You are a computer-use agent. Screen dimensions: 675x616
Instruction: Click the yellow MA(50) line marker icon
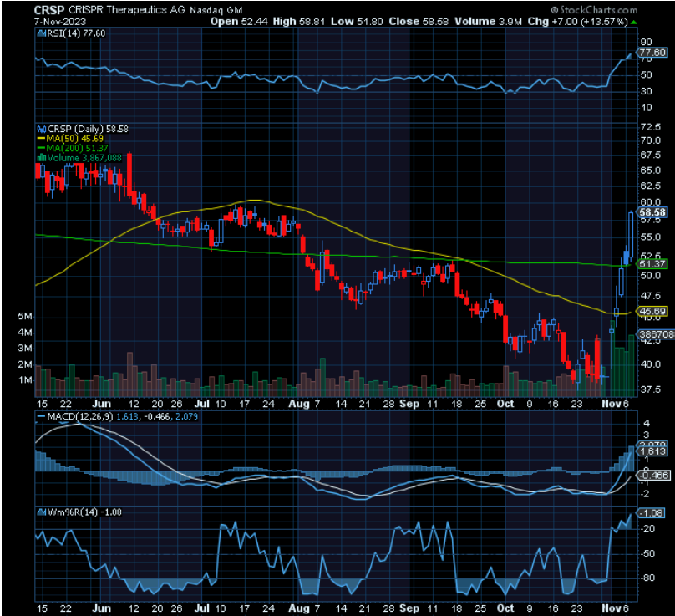tap(40, 138)
